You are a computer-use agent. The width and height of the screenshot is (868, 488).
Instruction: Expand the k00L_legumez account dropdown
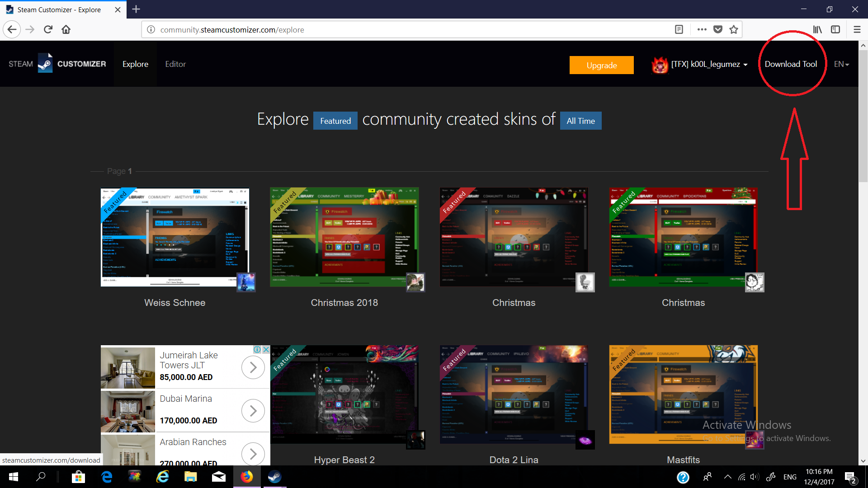[709, 64]
